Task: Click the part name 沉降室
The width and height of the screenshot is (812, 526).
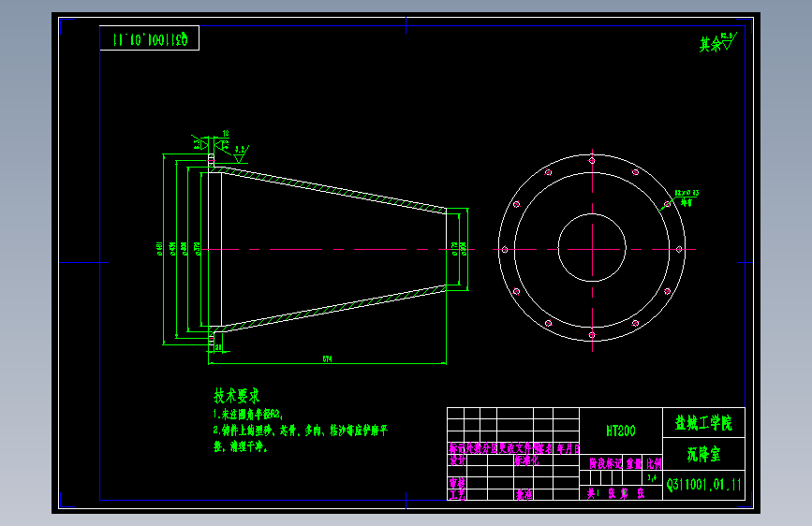Action: [x=703, y=455]
